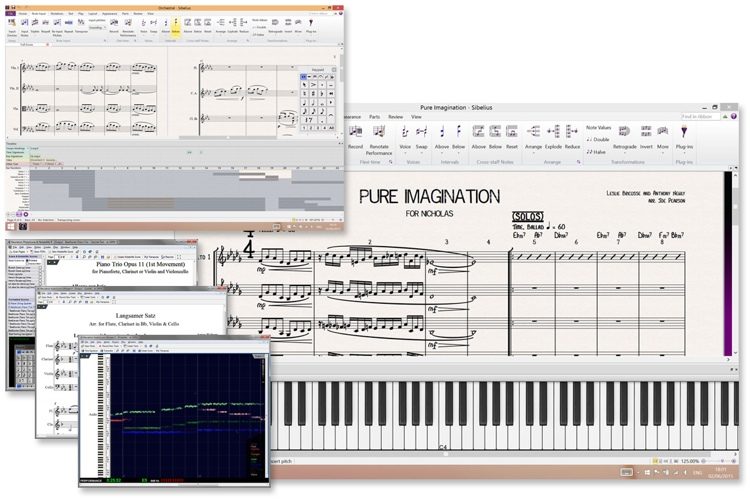Expand the Plug-ins dropdown arrow in Pure Imagination
The width and height of the screenshot is (750, 500).
(x=684, y=153)
